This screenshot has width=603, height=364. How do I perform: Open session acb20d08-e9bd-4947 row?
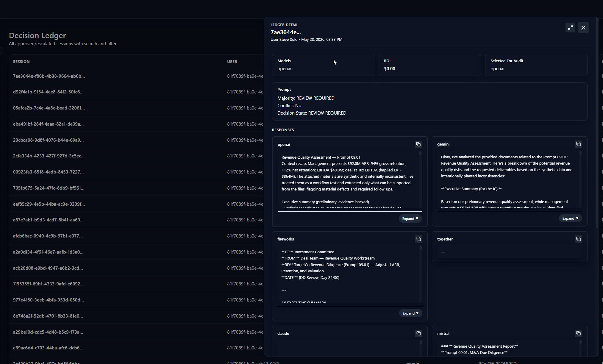click(x=136, y=268)
